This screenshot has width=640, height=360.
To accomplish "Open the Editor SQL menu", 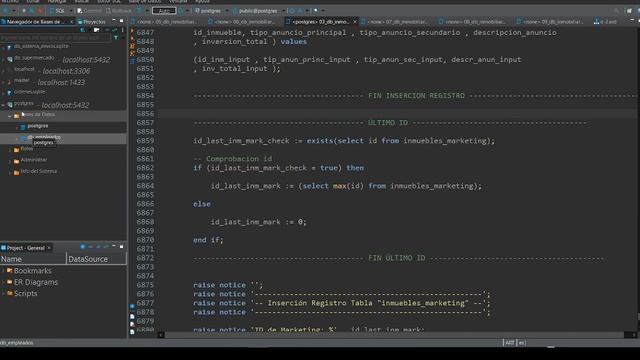I will click(x=109, y=2).
